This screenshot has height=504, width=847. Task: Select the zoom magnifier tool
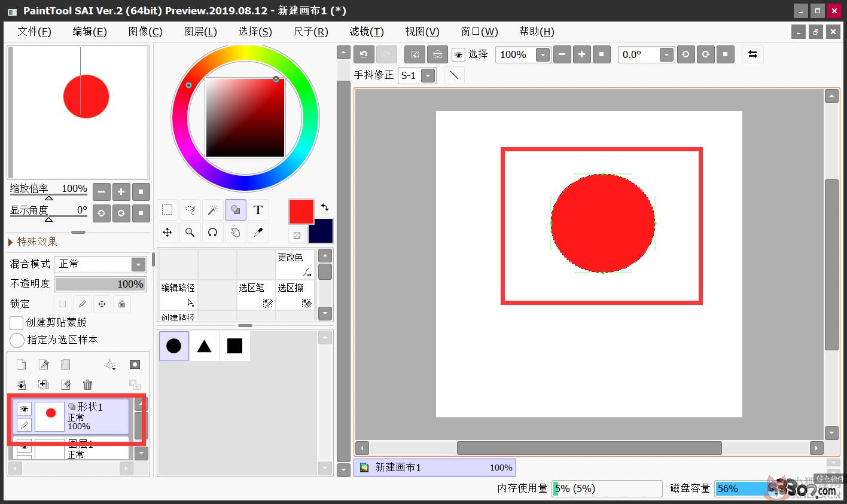pos(190,233)
